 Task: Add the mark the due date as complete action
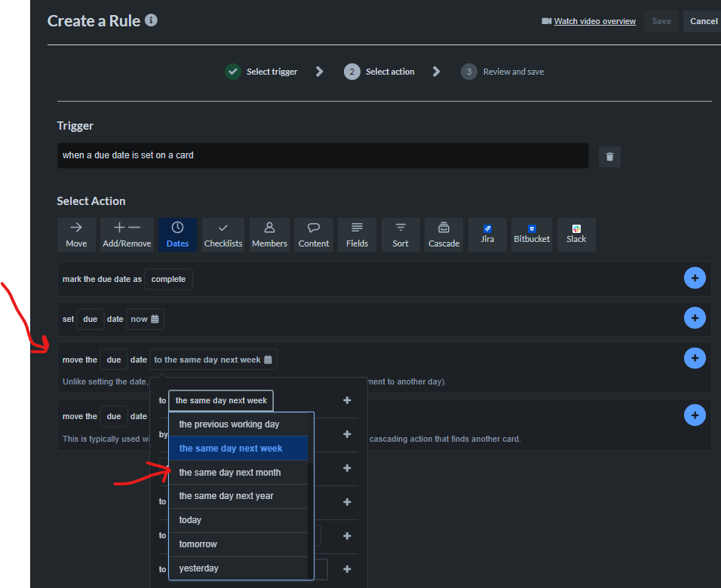click(x=695, y=278)
